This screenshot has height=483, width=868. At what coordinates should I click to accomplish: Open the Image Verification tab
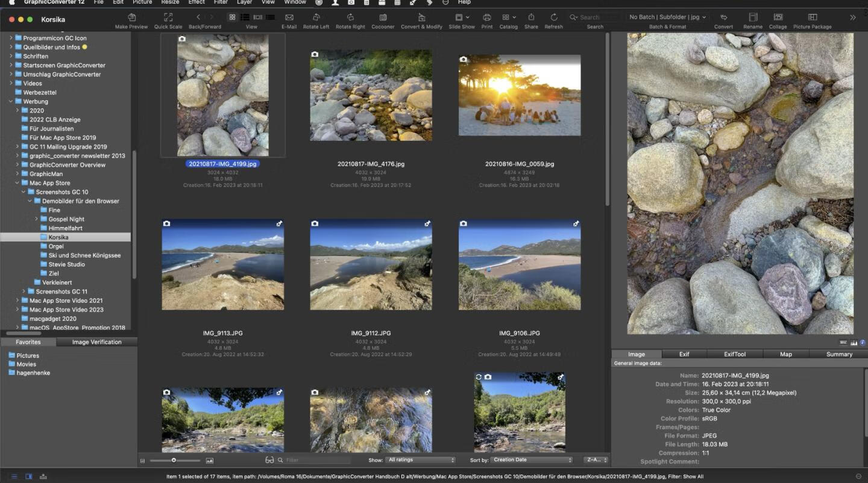coord(96,342)
